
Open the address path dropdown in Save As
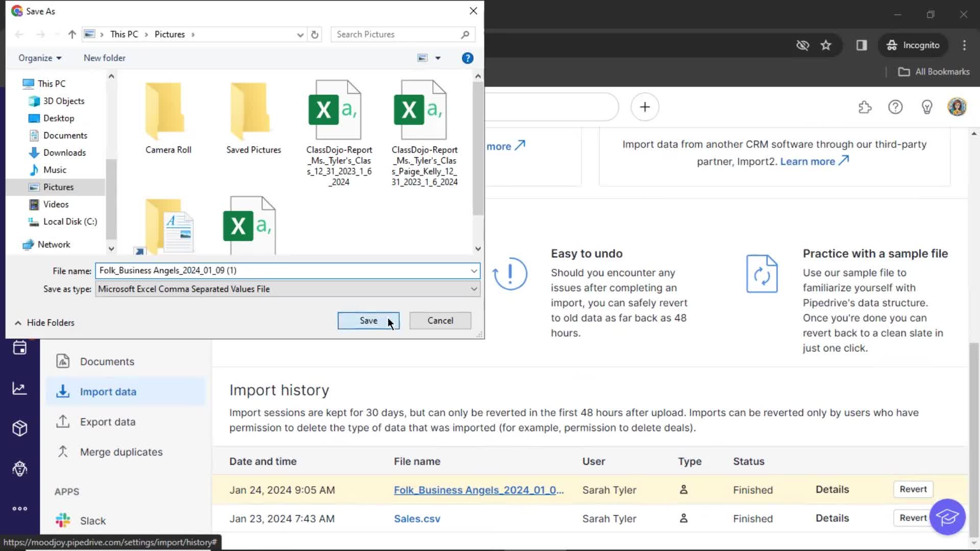[x=300, y=34]
